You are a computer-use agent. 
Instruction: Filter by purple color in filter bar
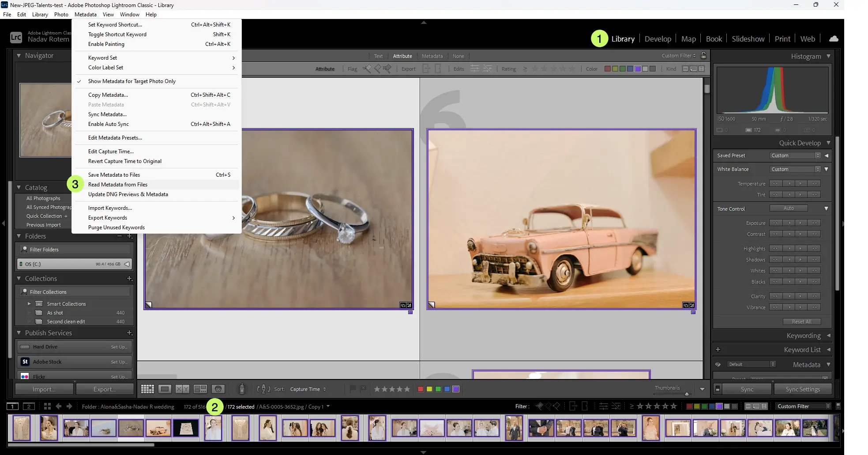(637, 69)
